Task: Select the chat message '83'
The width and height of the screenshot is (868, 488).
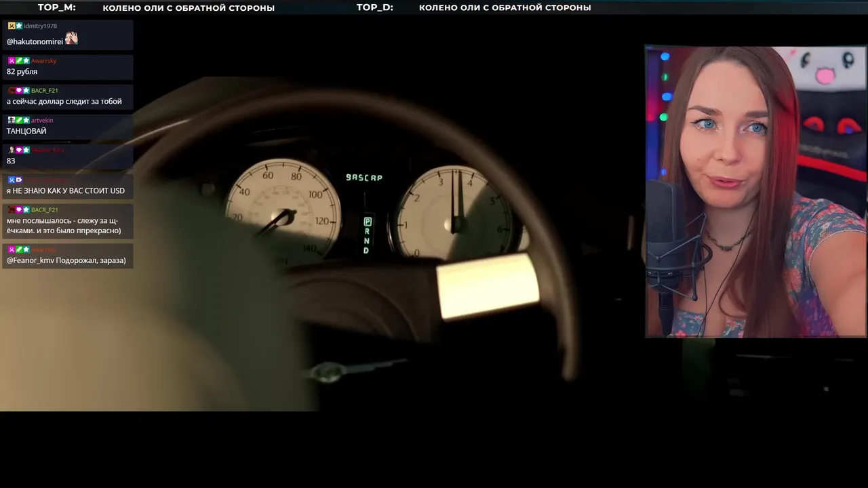Action: 11,161
